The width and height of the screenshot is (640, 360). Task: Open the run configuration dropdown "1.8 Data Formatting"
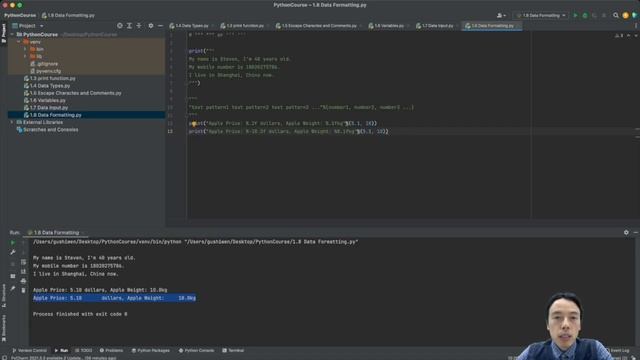pyautogui.click(x=541, y=16)
